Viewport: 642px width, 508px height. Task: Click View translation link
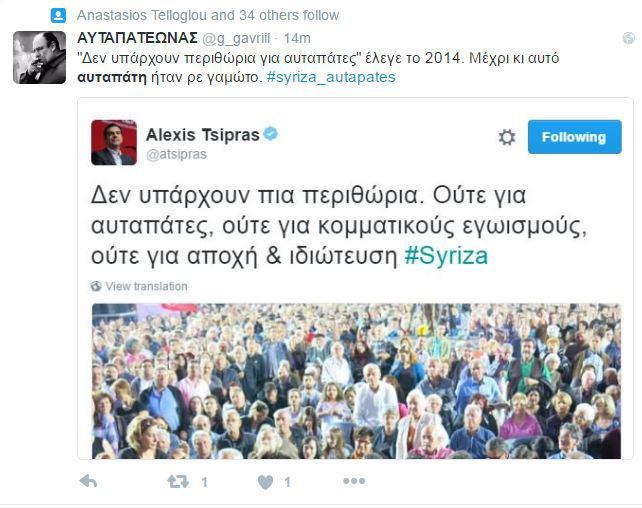point(146,286)
